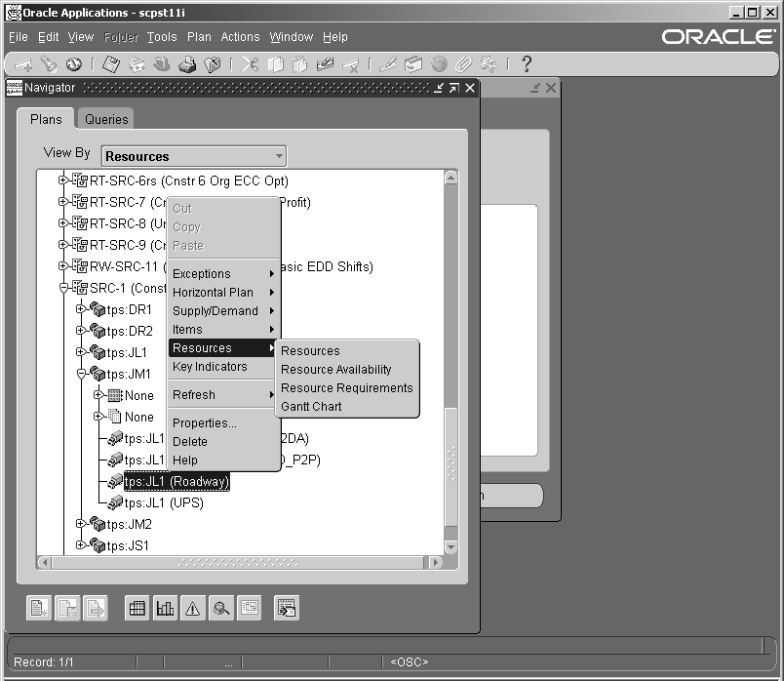Image resolution: width=784 pixels, height=681 pixels.
Task: Click the Folder Tools toolbar icon
Action: (489, 64)
